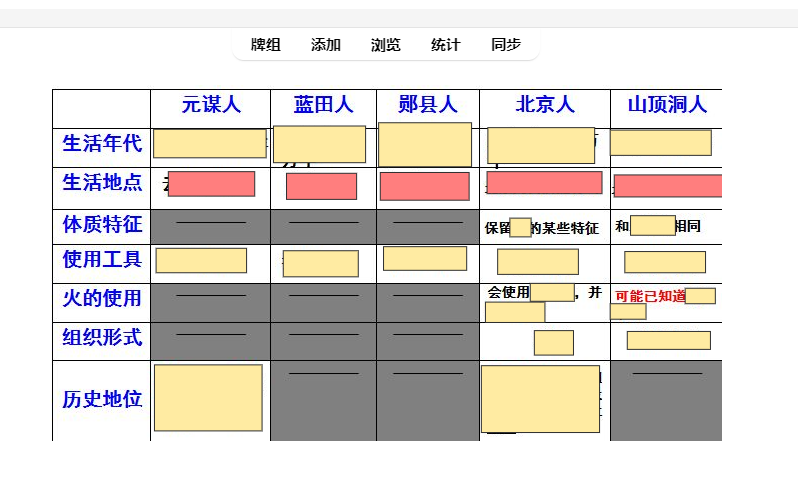798x501 pixels.
Task: Open the 统计 statistics tab
Action: [x=446, y=45]
